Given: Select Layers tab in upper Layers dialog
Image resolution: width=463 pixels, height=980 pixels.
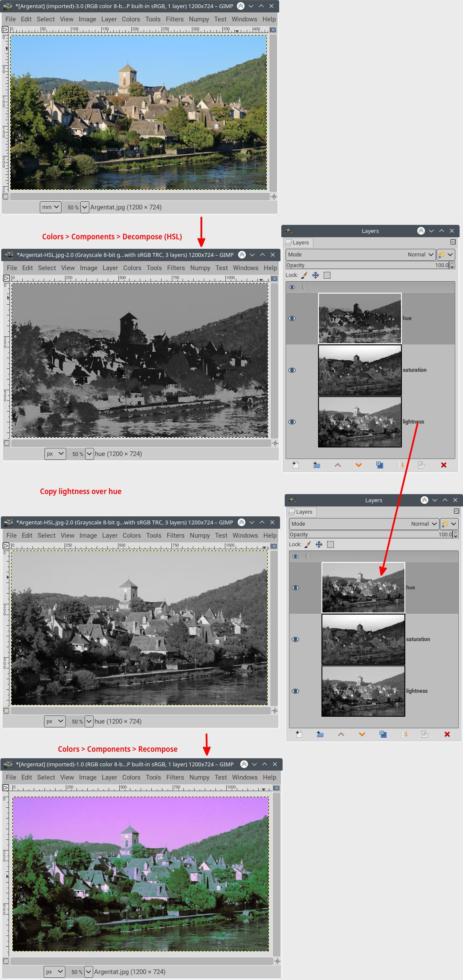Looking at the screenshot, I should tap(298, 243).
